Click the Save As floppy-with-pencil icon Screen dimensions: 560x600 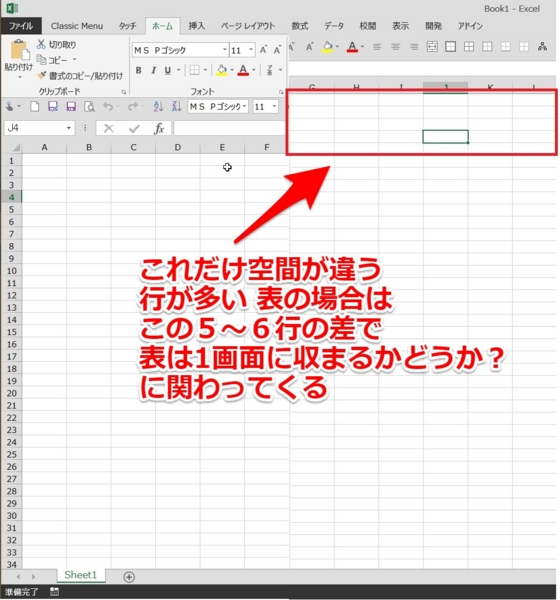(53, 106)
